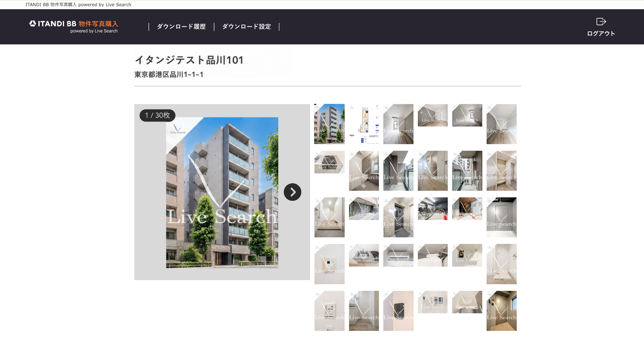The image size is (644, 350).
Task: Click the main building preview image
Action: [222, 193]
